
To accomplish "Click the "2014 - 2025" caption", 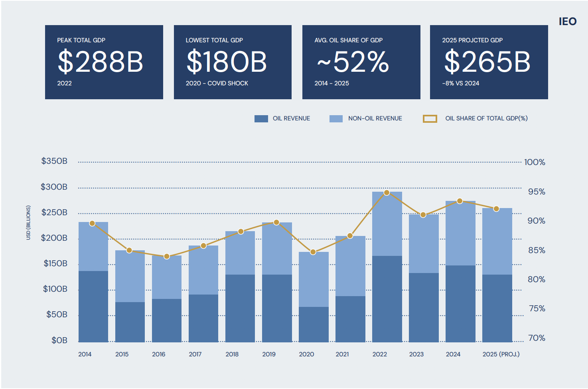I will (331, 83).
